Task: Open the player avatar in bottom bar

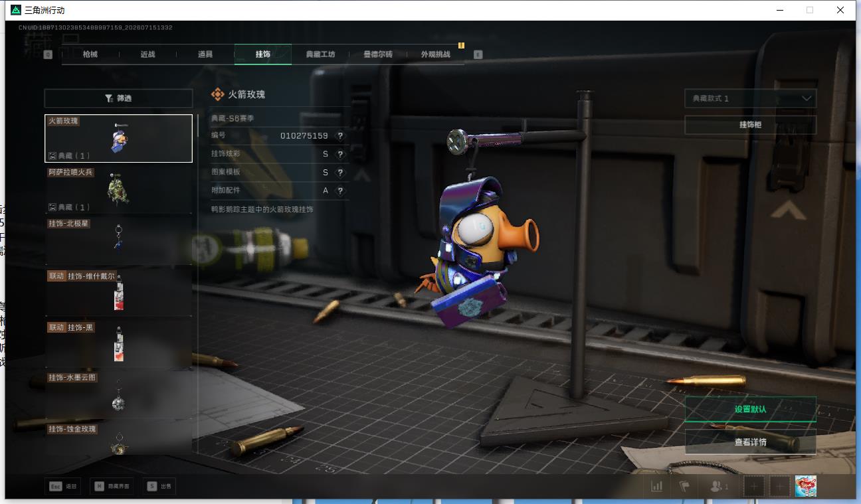Action: pos(806,486)
